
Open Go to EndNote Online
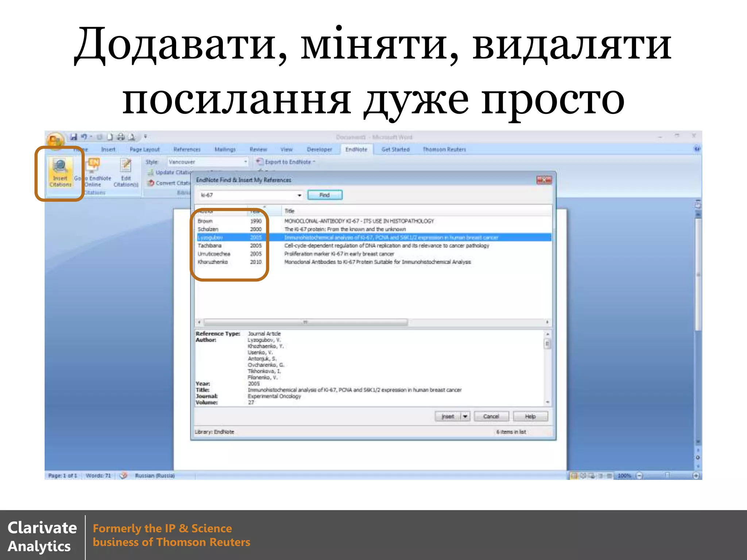93,173
